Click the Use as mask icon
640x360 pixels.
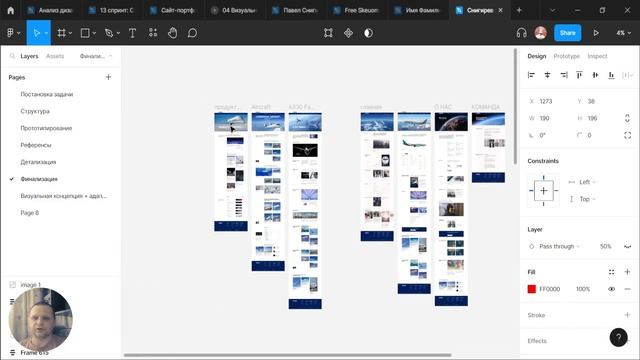368,33
